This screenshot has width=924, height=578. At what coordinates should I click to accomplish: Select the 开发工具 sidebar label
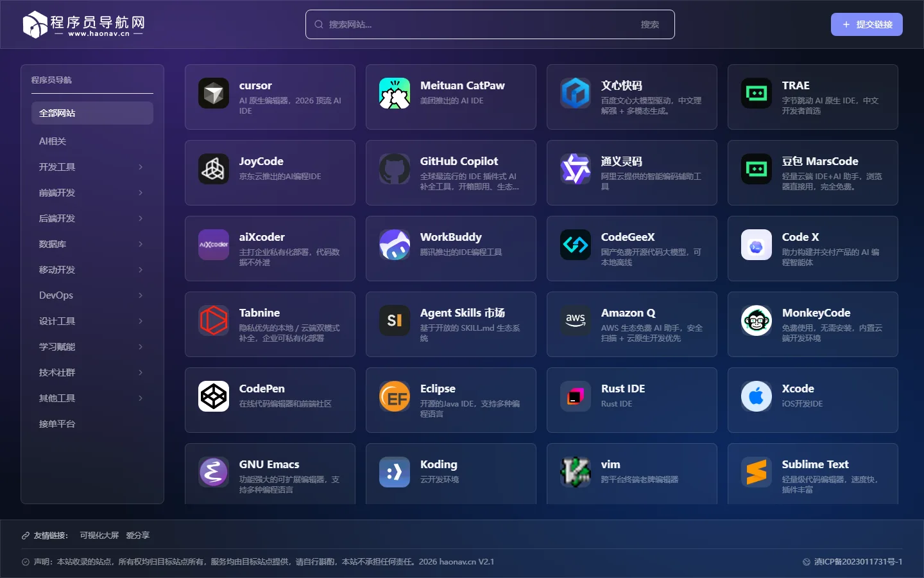[x=57, y=167]
